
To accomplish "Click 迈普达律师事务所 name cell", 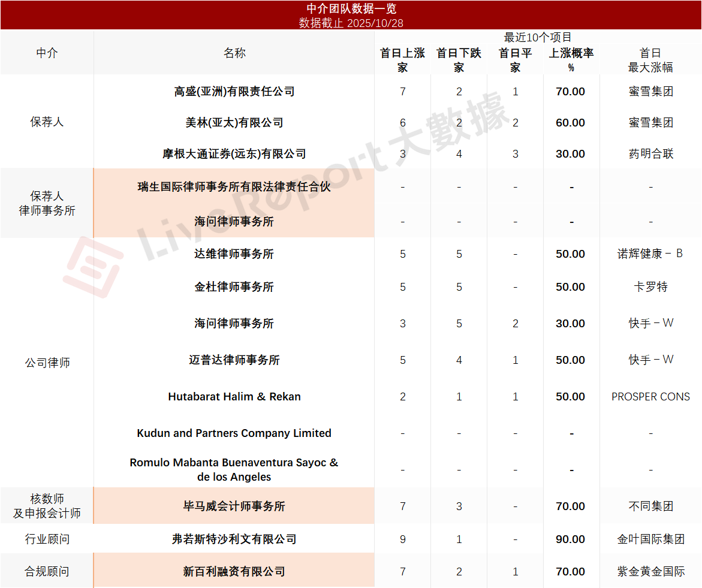I will pos(234,360).
